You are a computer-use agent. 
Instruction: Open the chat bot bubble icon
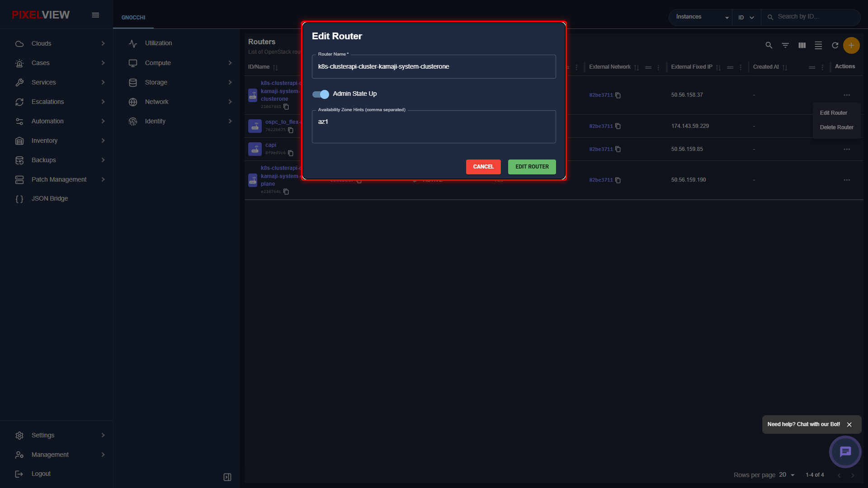pos(845,451)
